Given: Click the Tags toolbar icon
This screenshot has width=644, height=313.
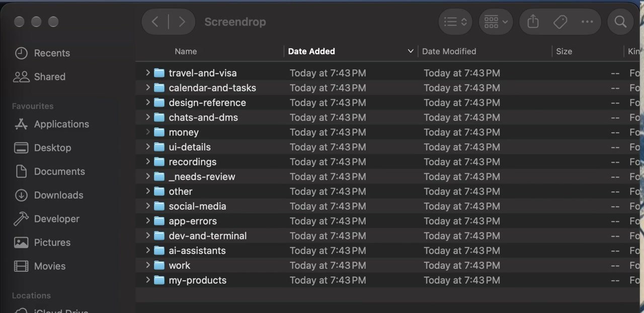Looking at the screenshot, I should tap(560, 22).
